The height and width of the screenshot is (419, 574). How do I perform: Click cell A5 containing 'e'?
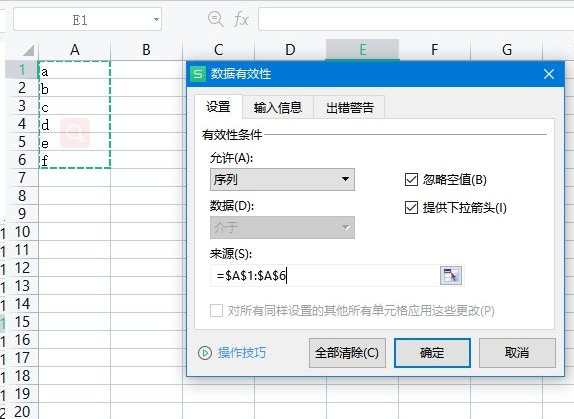(x=74, y=142)
